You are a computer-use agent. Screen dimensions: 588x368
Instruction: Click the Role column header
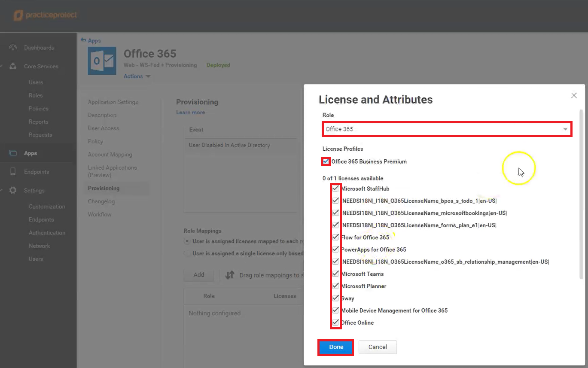click(x=209, y=296)
